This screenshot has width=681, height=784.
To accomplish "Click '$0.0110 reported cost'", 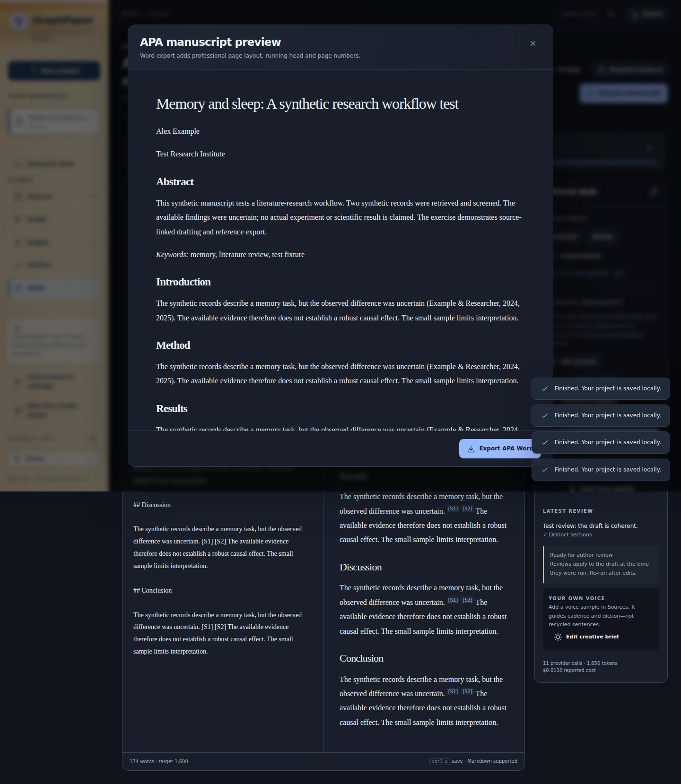I will point(569,671).
